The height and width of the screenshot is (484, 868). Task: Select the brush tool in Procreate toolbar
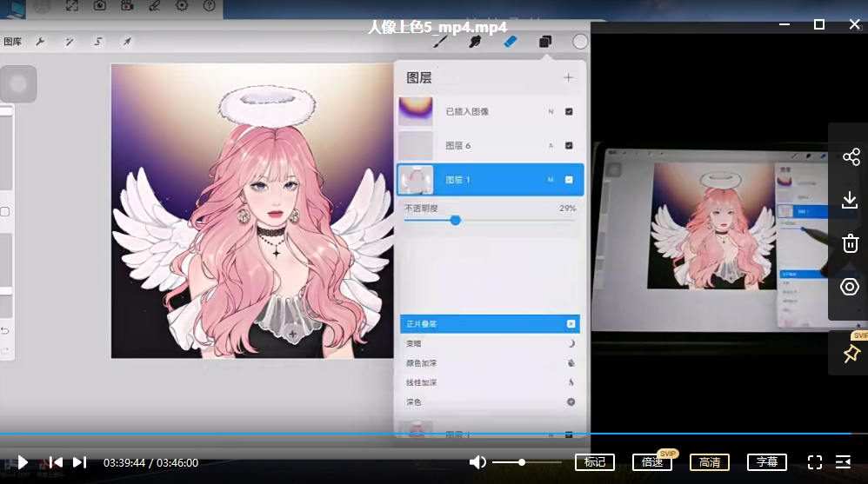click(440, 42)
